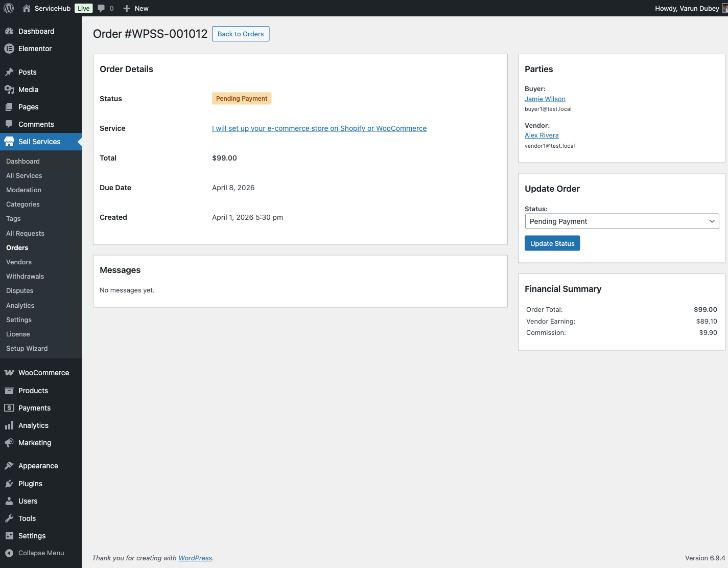The image size is (728, 568).
Task: Click the Update Status button
Action: point(552,243)
